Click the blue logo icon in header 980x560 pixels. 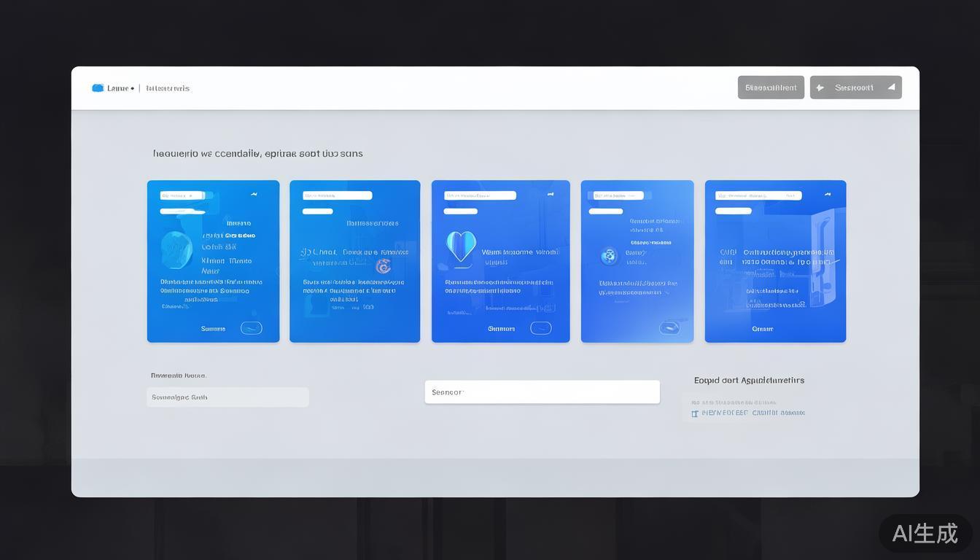(98, 88)
